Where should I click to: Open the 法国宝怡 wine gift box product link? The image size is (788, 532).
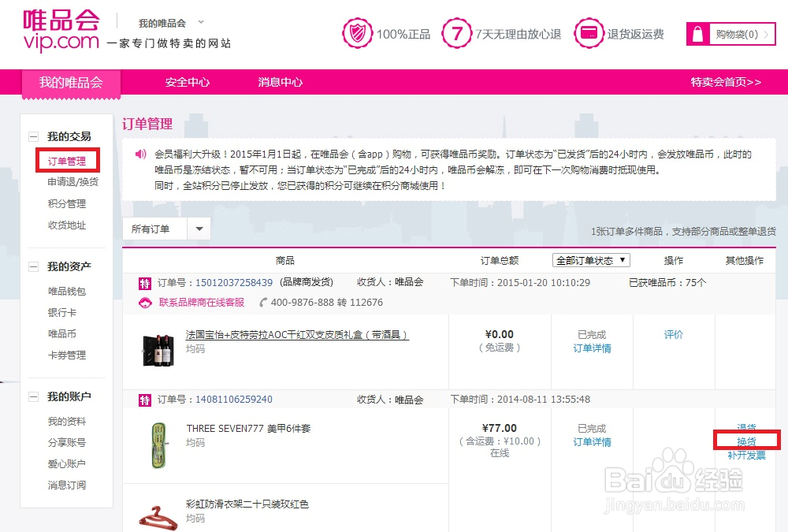tap(297, 334)
